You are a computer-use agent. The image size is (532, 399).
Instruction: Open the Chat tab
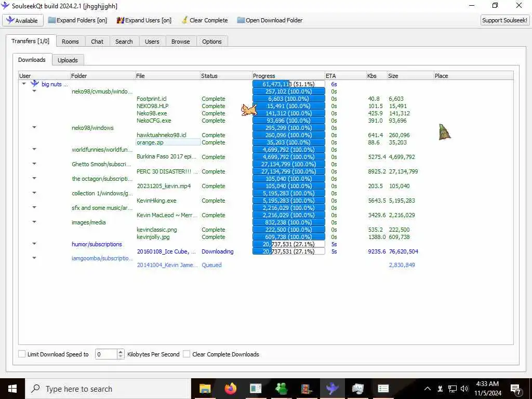click(x=97, y=42)
